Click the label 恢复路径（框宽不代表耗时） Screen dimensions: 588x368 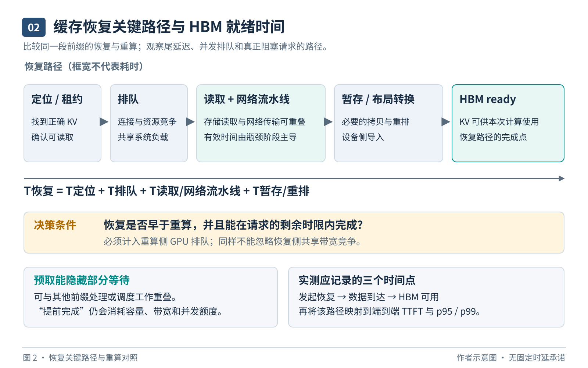pos(84,67)
